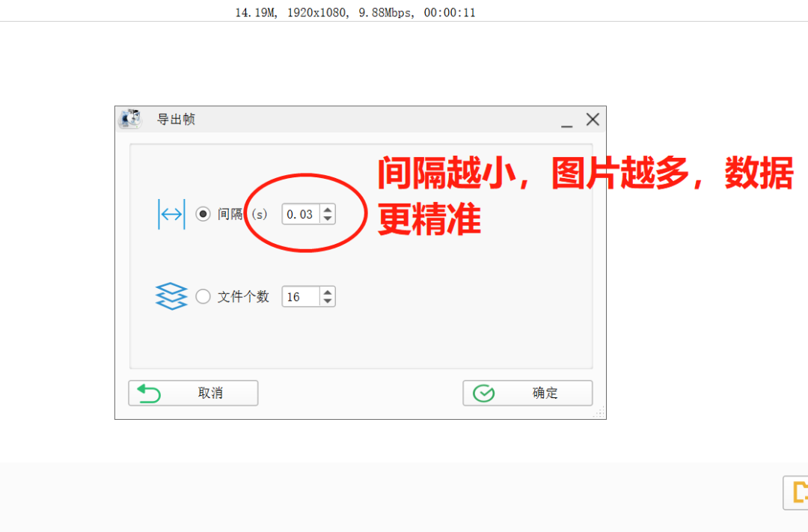The height and width of the screenshot is (532, 808).
Task: Click the green circled checkmark icon
Action: pyautogui.click(x=484, y=394)
